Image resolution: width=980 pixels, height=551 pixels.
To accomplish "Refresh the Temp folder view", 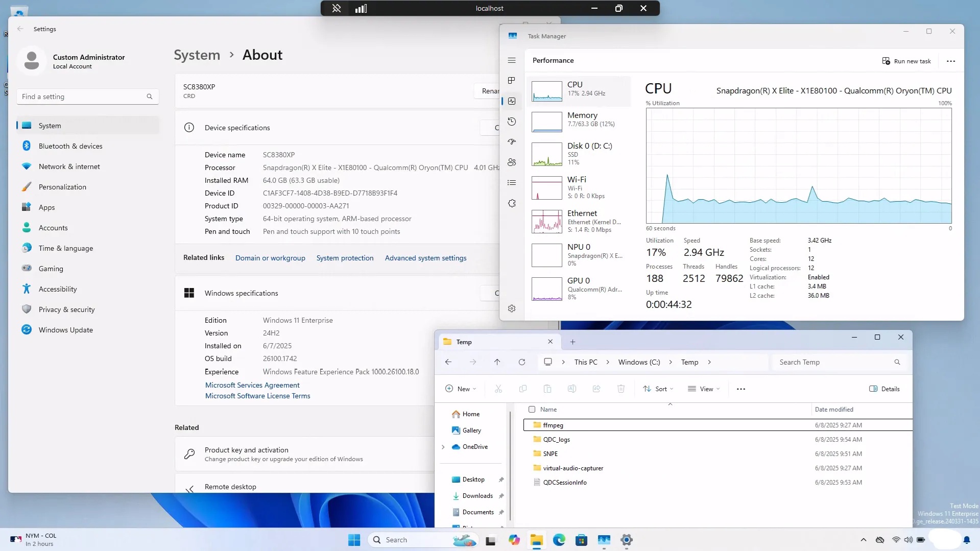I will 521,362.
